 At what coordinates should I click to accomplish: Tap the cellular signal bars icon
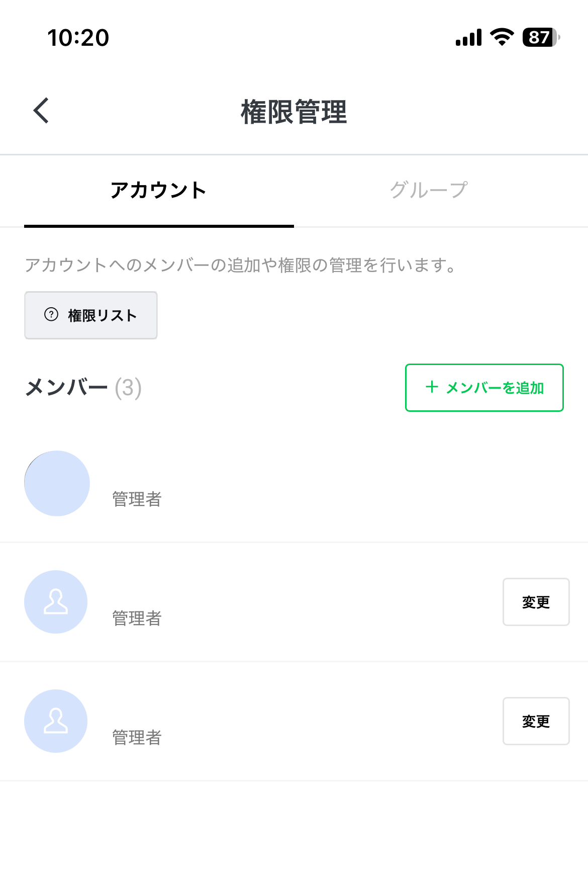pyautogui.click(x=468, y=37)
